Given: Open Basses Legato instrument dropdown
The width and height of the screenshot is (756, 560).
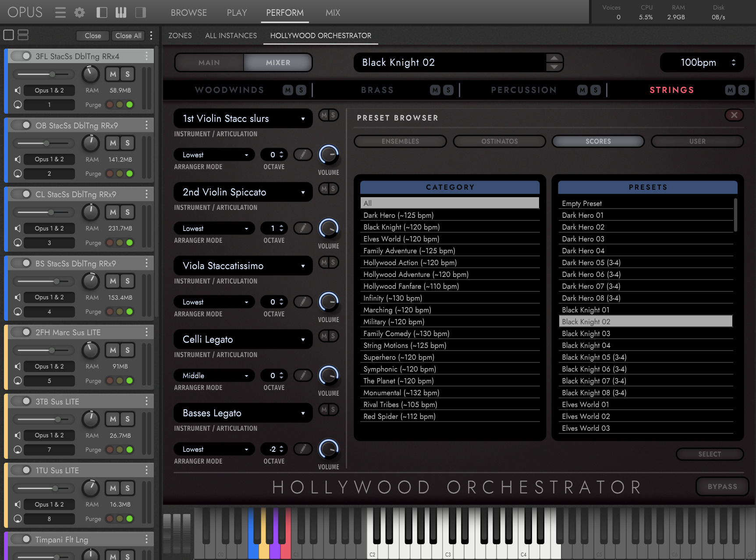Looking at the screenshot, I should (243, 413).
